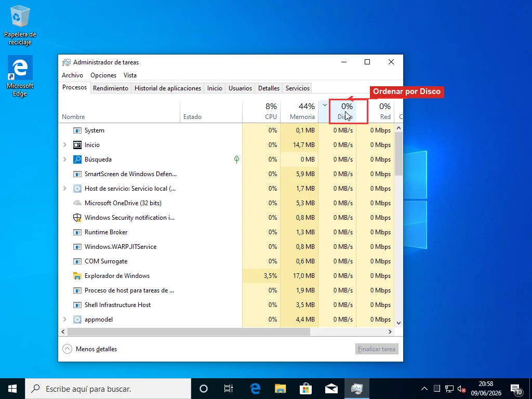Click the Microsoft OneDrive cloud icon

click(x=77, y=203)
